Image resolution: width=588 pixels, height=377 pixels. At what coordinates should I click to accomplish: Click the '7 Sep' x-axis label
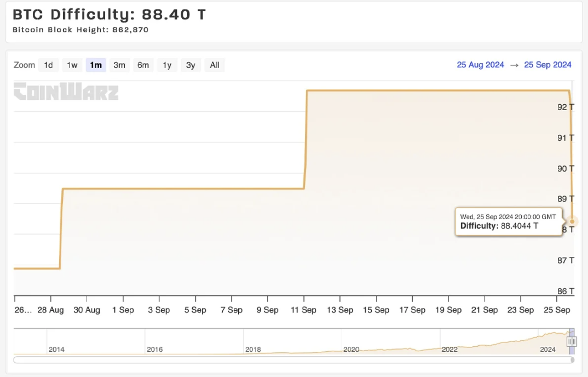tap(232, 310)
